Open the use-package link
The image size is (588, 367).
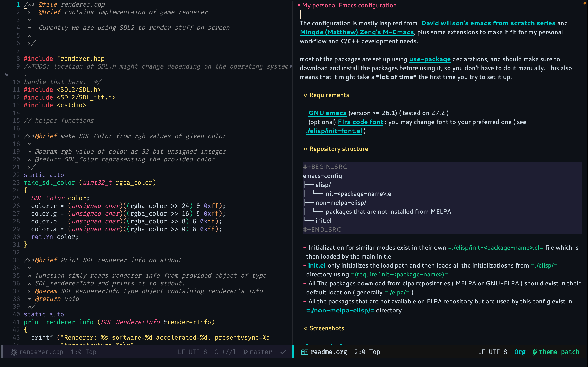tap(430, 59)
